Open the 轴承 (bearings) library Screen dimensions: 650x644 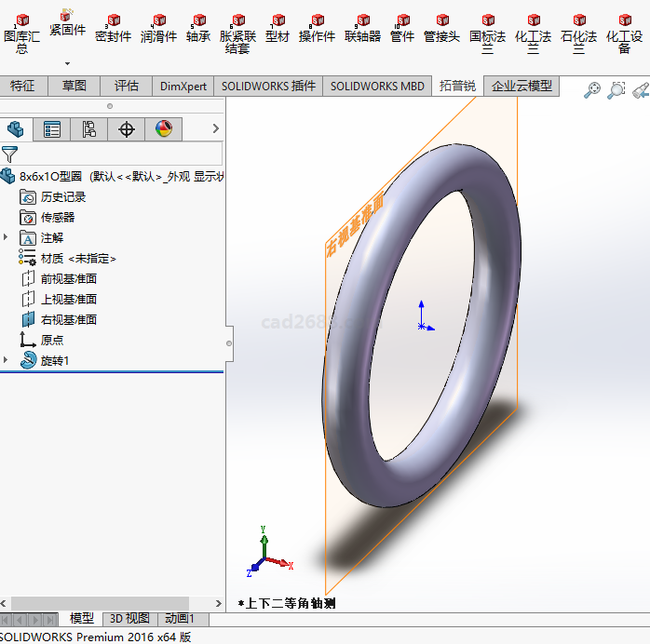(198, 28)
